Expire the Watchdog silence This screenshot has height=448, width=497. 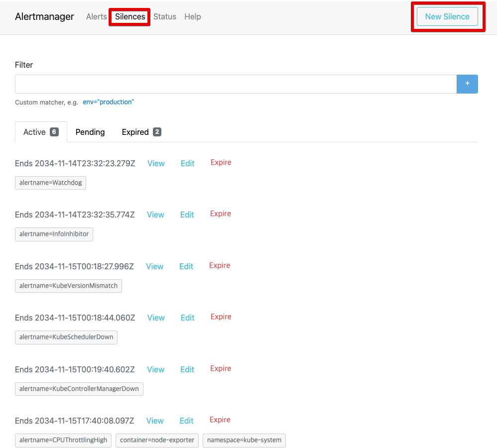[221, 162]
